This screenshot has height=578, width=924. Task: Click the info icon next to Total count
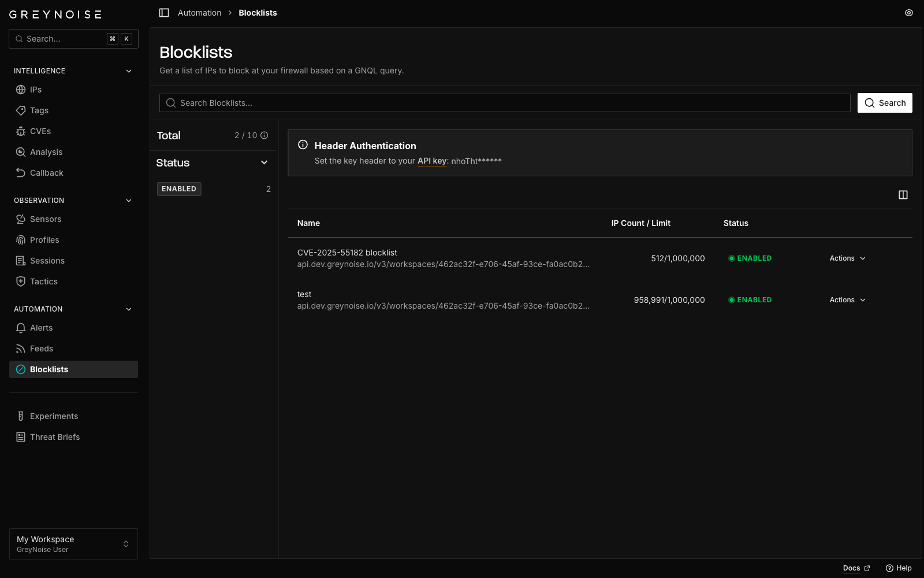264,135
